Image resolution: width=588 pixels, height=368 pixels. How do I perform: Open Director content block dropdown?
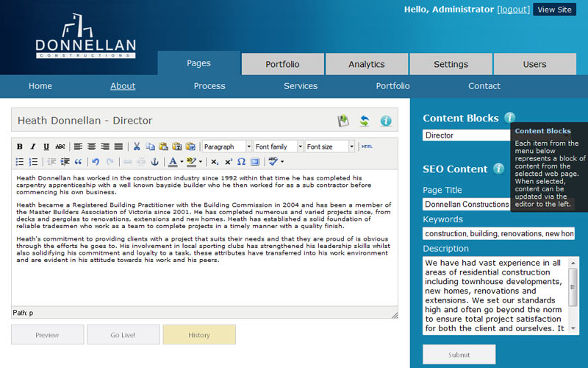[x=467, y=135]
